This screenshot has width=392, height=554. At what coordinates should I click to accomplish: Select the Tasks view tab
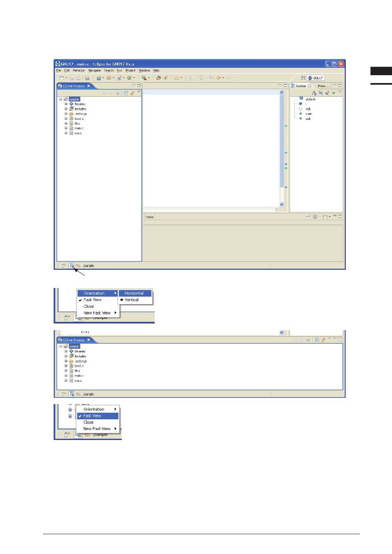149,217
